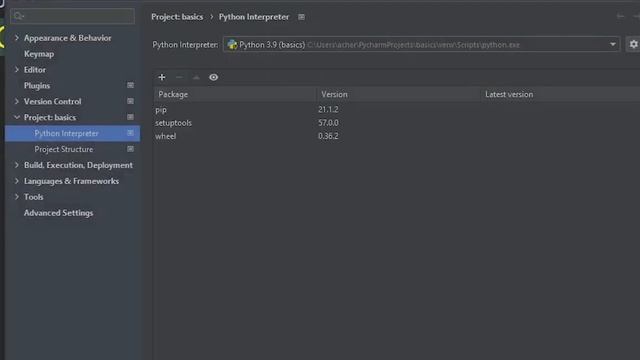
Task: Click the minus icon to uninstall package
Action: 179,77
